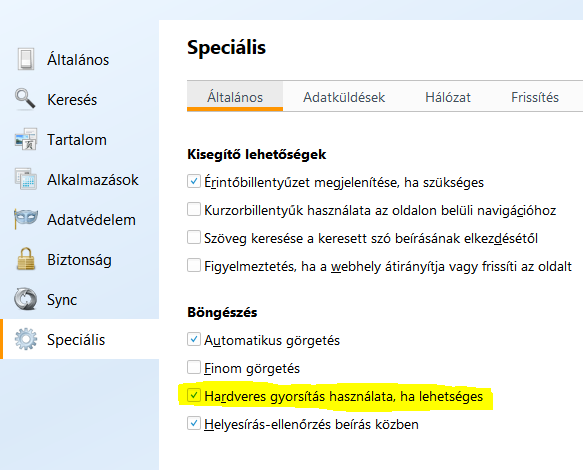
Task: Uncheck Érintőbillentyűzet megjelenítése checkbox
Action: click(194, 181)
